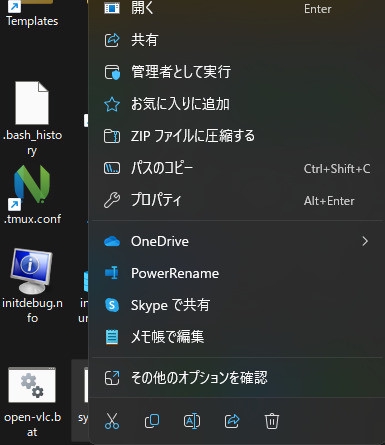This screenshot has height=445, width=385.
Task: Click the Share icon in bottom bar
Action: tap(232, 421)
